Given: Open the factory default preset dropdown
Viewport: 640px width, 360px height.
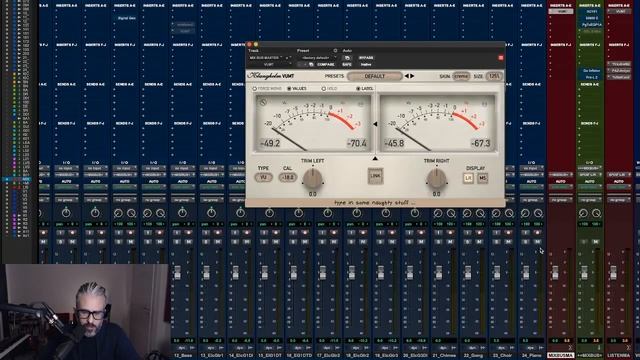Looking at the screenshot, I should click(318, 58).
